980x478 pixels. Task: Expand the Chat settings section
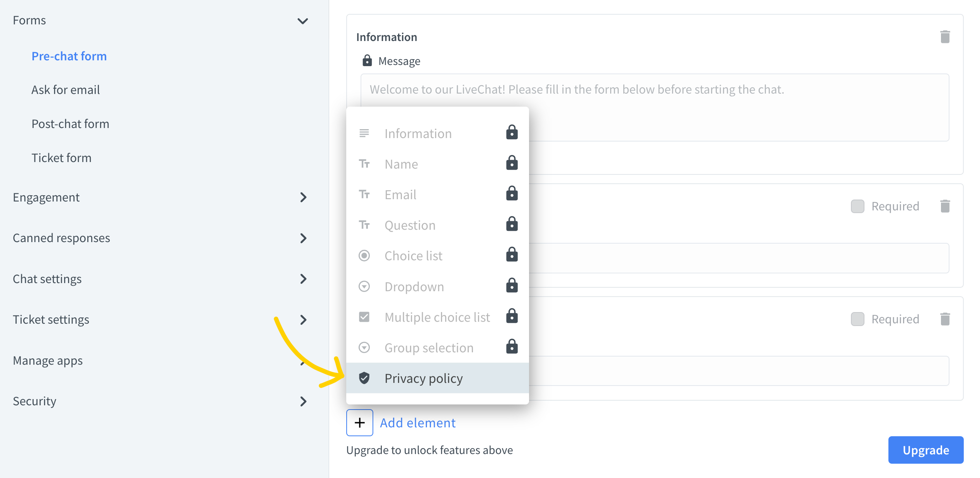point(303,279)
